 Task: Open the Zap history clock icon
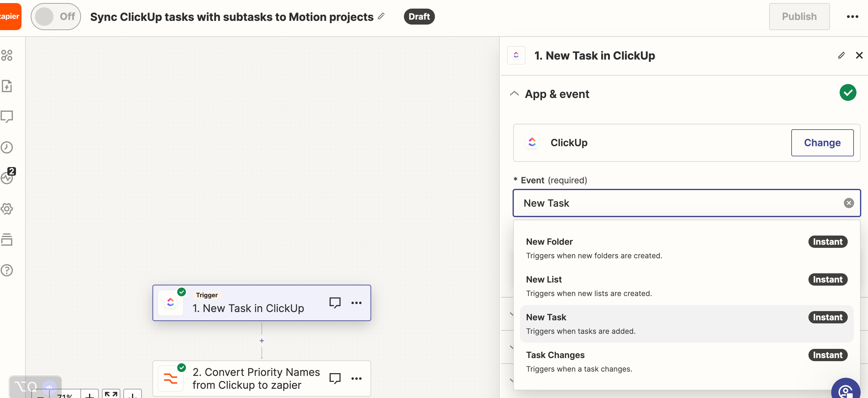coord(7,147)
